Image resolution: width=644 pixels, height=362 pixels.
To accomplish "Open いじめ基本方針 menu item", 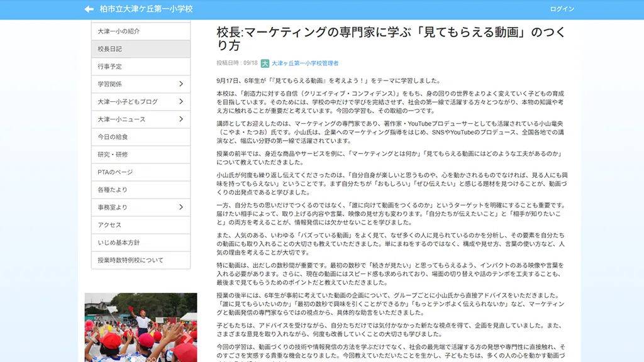I will (141, 243).
